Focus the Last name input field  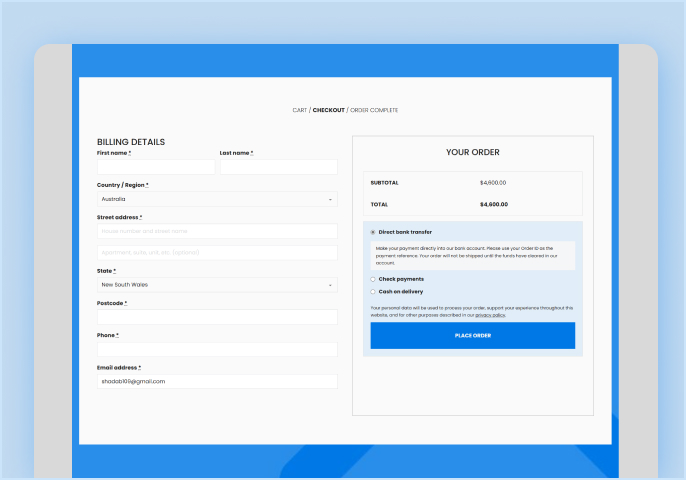pos(279,167)
